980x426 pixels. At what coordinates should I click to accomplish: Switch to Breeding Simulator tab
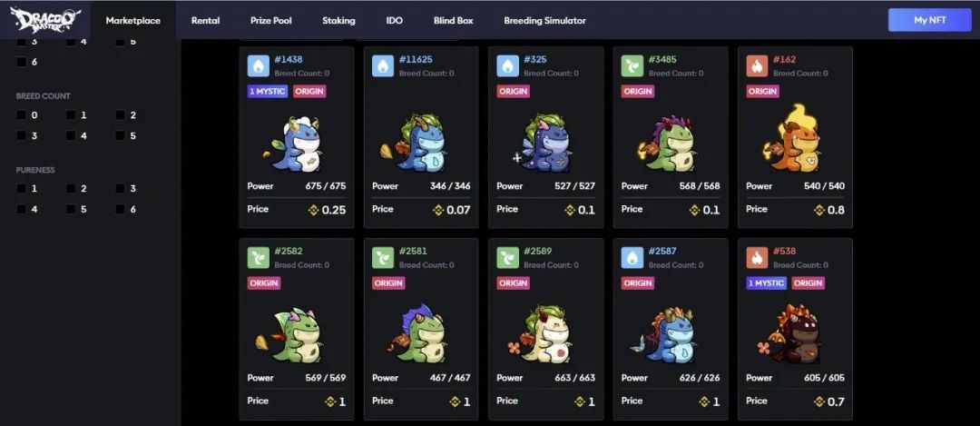tap(545, 21)
